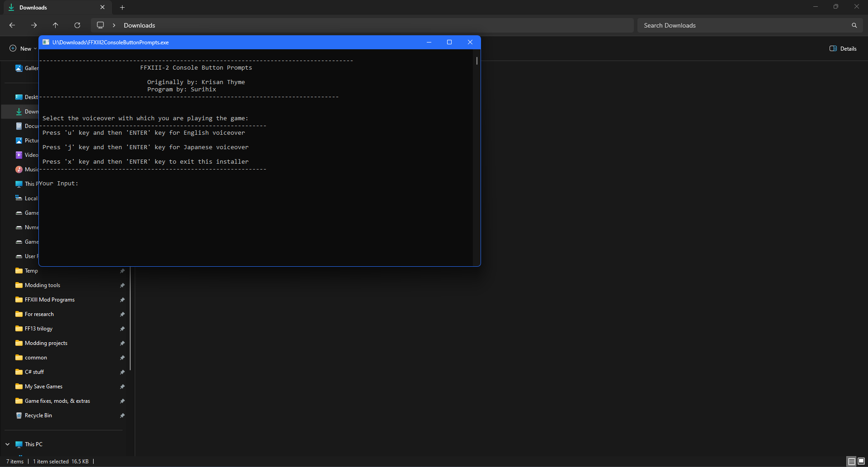Viewport: 868px width, 467px height.
Task: Click the pin icon beside FF13 trilogy
Action: pyautogui.click(x=122, y=329)
